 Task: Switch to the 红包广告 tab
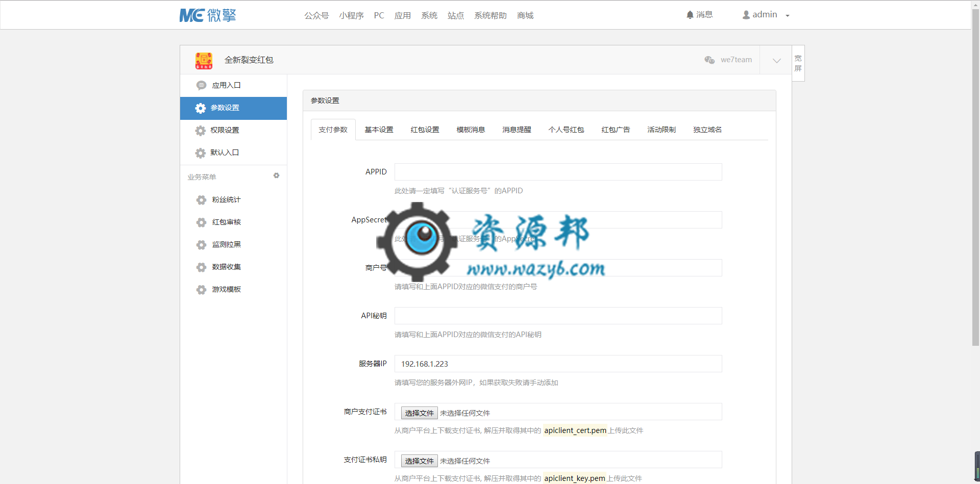click(616, 130)
